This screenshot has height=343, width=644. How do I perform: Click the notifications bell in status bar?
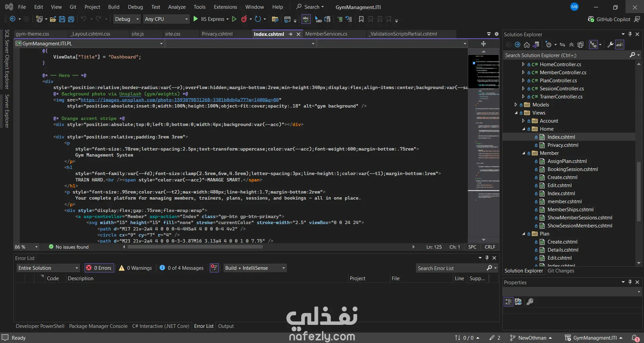coord(635,338)
